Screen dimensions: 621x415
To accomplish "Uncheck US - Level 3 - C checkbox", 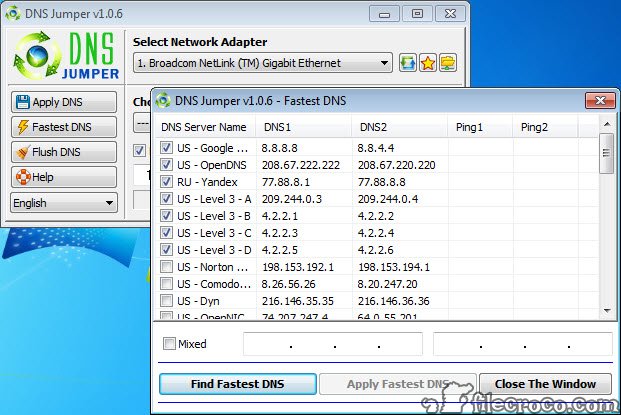I will (166, 233).
